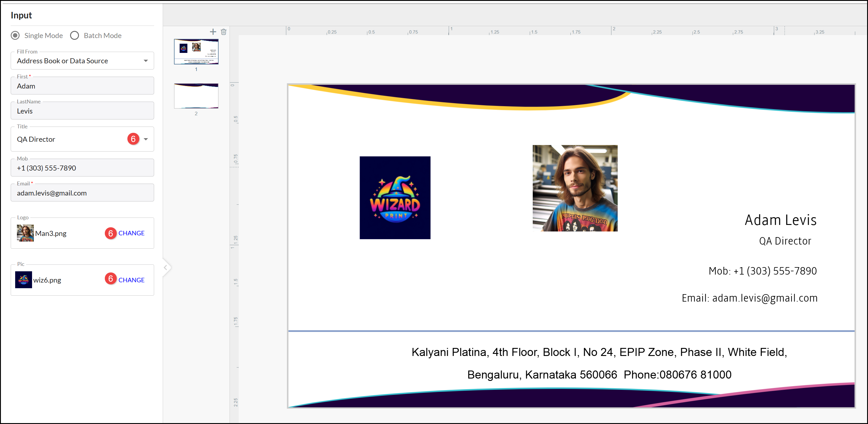The width and height of the screenshot is (868, 424).
Task: Click the LastName input field
Action: 82,111
